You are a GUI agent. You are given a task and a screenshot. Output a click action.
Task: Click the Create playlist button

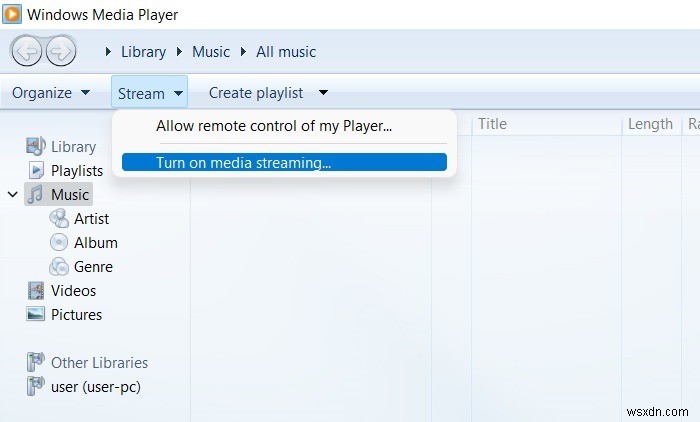(x=256, y=93)
